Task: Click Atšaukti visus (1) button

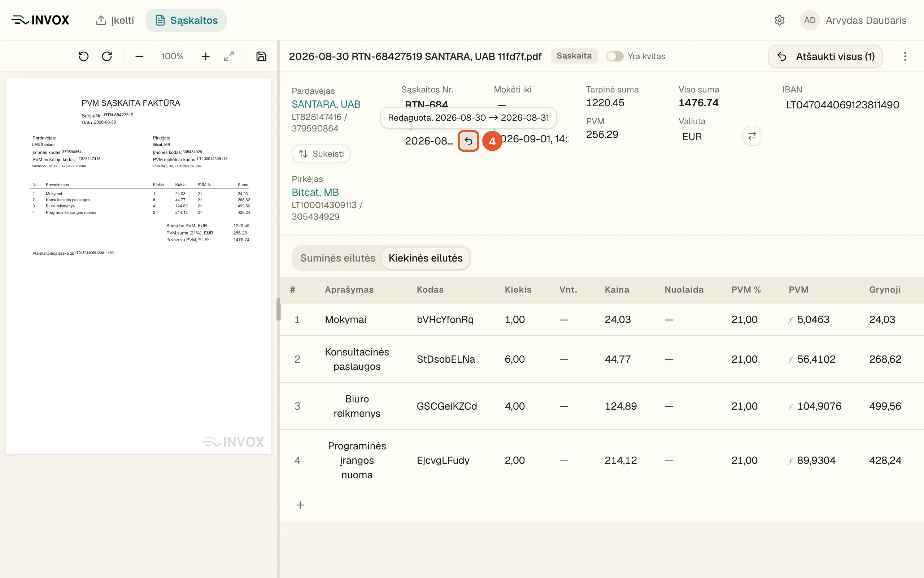Action: [825, 57]
